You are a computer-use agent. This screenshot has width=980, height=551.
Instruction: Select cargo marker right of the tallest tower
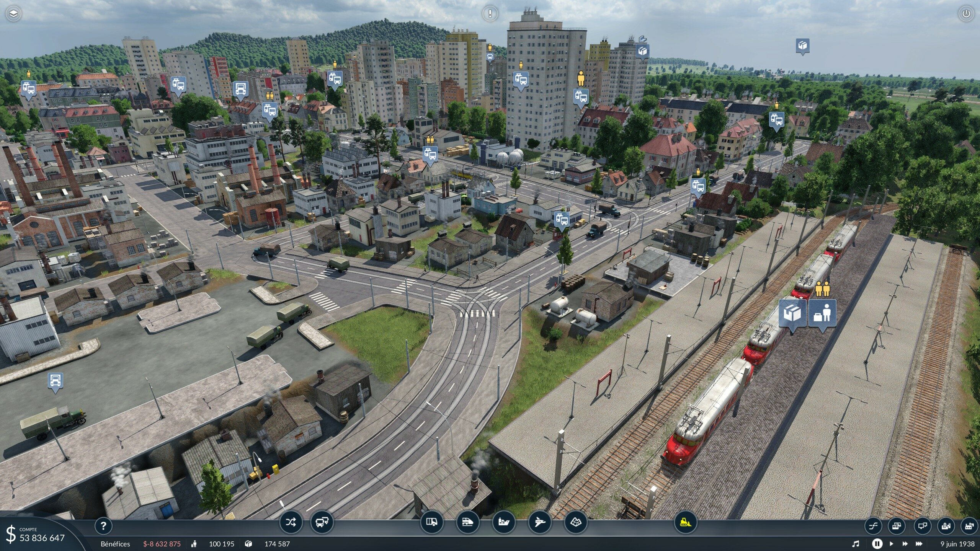[642, 51]
